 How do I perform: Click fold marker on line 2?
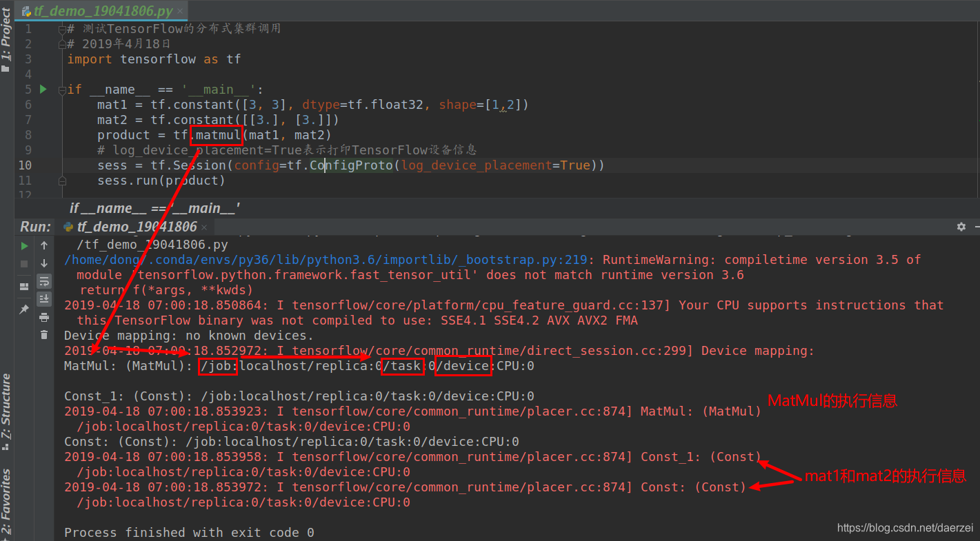62,44
